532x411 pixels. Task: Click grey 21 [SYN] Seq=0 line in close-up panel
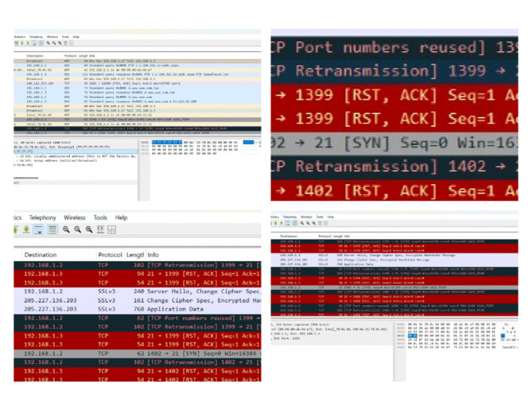394,143
